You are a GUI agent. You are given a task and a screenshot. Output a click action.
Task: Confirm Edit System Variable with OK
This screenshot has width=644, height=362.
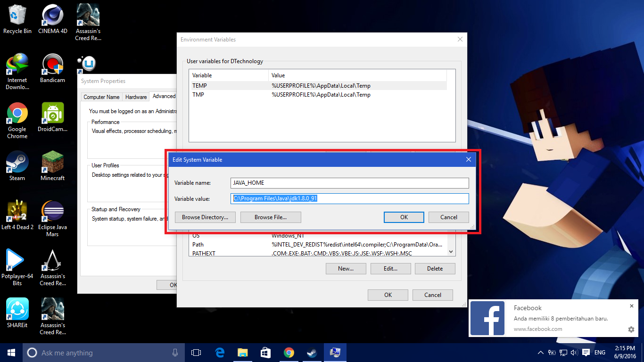(404, 217)
